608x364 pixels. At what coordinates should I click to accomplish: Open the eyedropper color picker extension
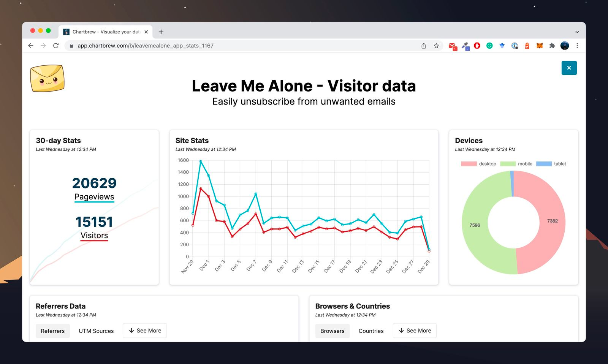[465, 45]
